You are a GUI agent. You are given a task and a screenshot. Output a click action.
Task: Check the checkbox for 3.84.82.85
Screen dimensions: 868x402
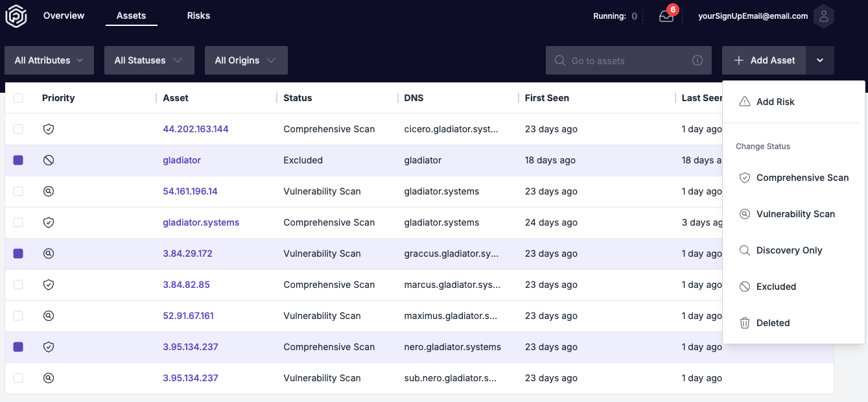(18, 285)
